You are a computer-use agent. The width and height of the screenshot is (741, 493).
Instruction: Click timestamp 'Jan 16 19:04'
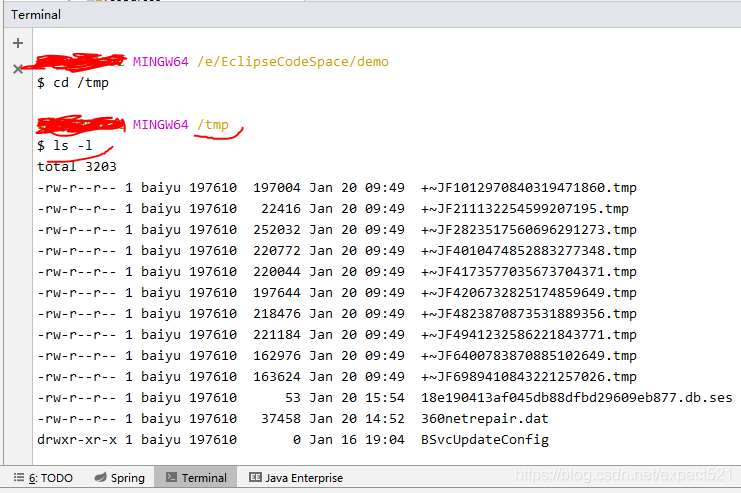pyautogui.click(x=357, y=440)
